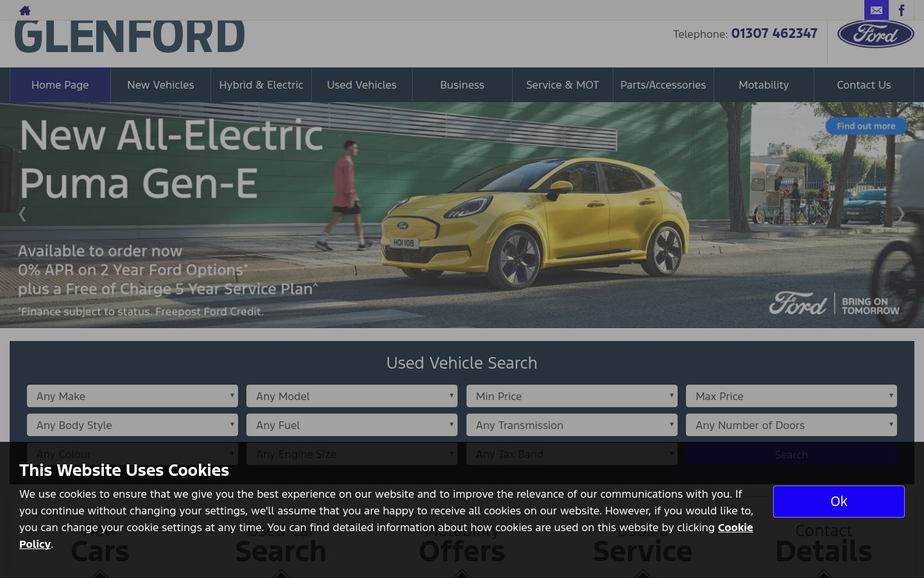The height and width of the screenshot is (578, 924).
Task: Open the Parts/Accessories menu
Action: [663, 85]
